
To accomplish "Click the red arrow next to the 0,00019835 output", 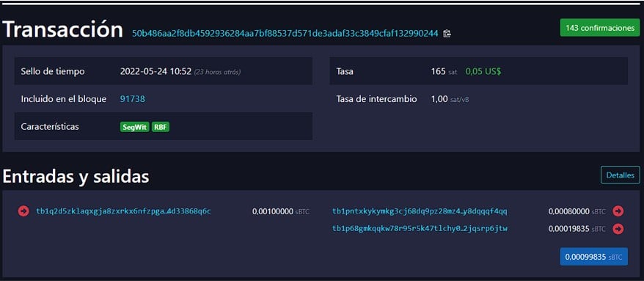I will 618,228.
